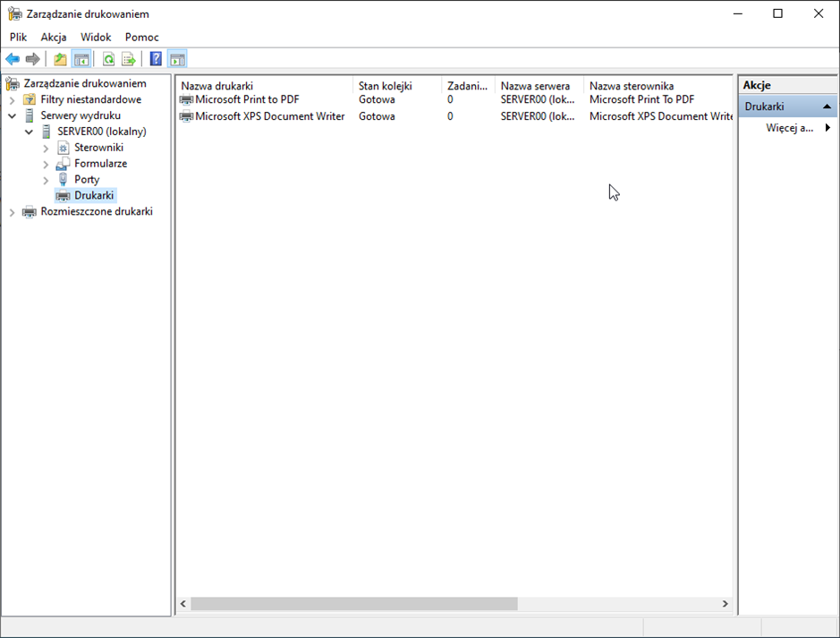This screenshot has width=840, height=638.
Task: Open the Akcja menu
Action: 54,37
